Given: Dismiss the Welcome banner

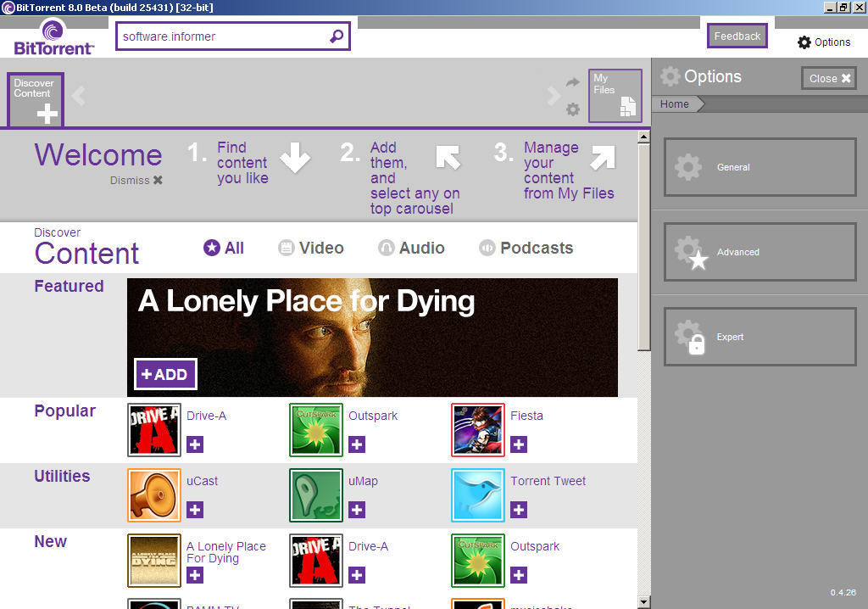Looking at the screenshot, I should click(x=136, y=180).
